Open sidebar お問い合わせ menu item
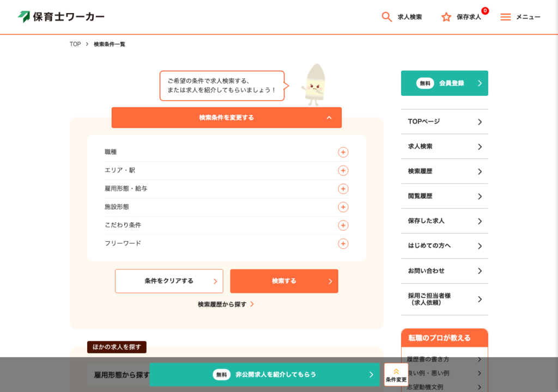The image size is (558, 392). click(445, 271)
